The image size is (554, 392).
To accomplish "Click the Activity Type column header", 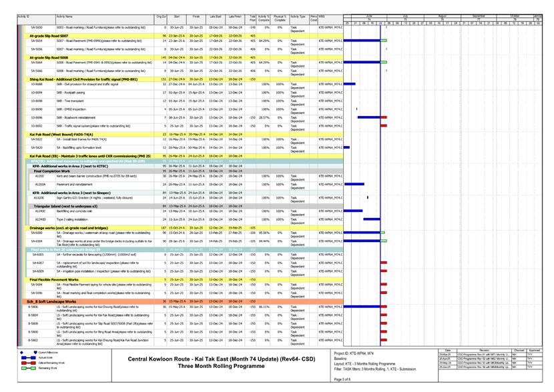I will click(298, 16).
